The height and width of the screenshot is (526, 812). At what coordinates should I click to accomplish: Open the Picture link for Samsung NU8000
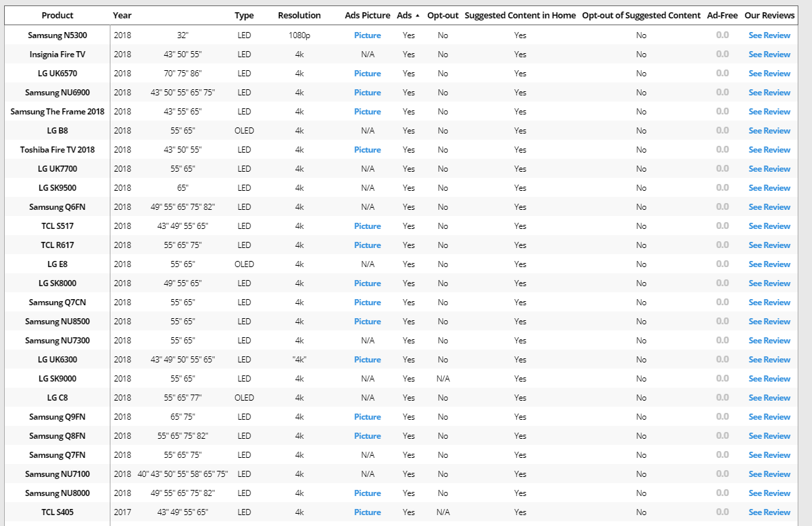(367, 493)
